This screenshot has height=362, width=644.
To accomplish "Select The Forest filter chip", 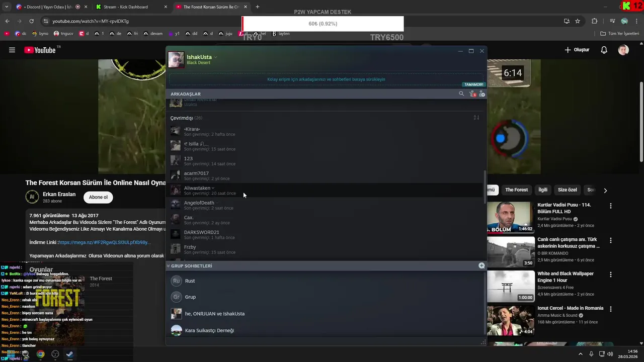I will [517, 190].
